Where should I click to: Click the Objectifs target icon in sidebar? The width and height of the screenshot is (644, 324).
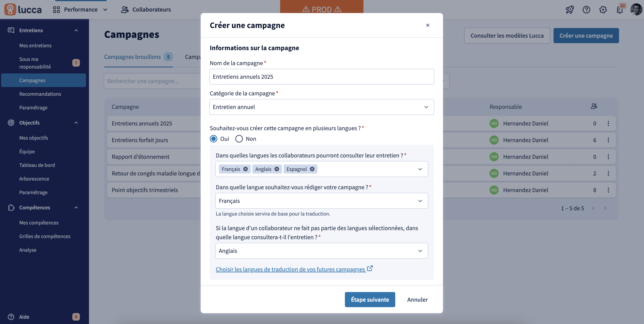[x=11, y=122]
